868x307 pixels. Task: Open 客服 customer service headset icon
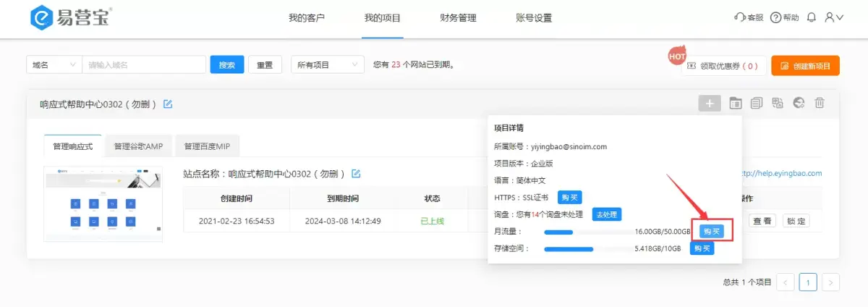pyautogui.click(x=748, y=17)
